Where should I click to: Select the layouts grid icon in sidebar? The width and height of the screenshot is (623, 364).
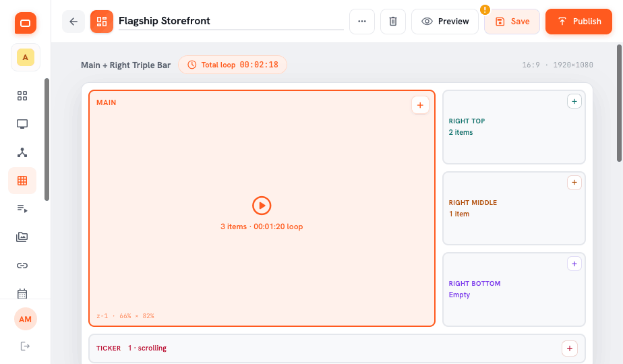point(22,181)
